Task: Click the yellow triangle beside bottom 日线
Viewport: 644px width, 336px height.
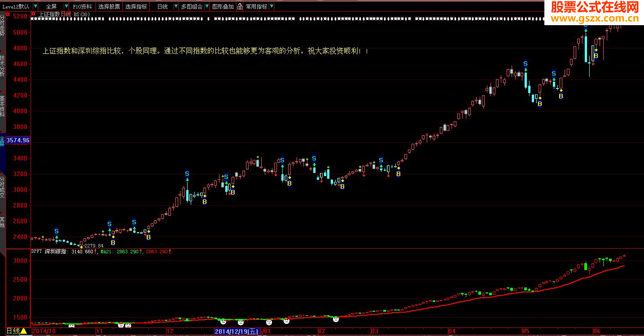Action: 24,331
